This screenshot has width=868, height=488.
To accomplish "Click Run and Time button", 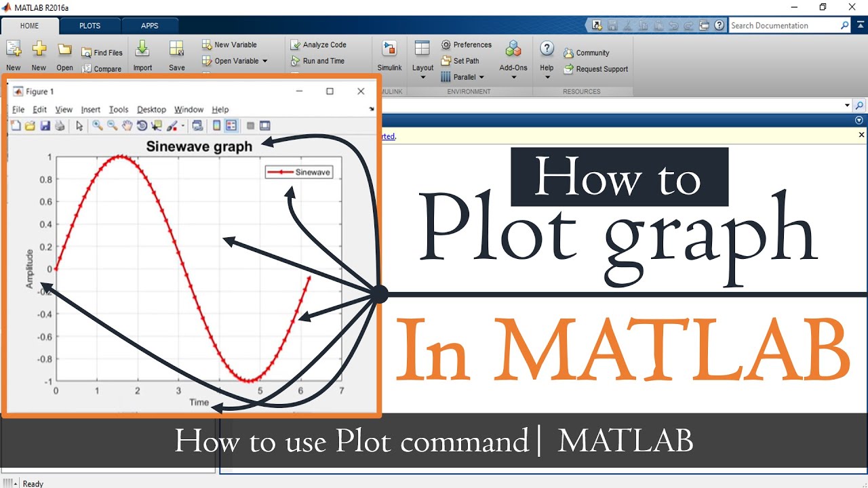I will click(x=317, y=61).
